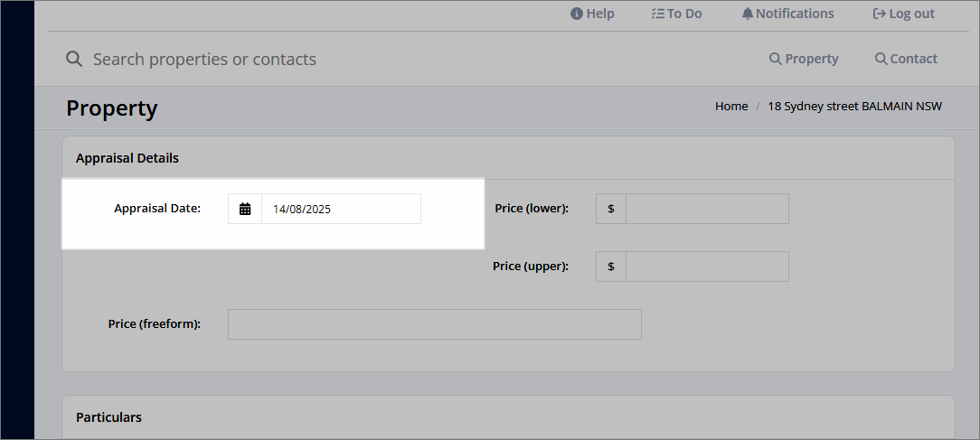Open the 18 Sydney street BALMAIN NSW breadcrumb
Image resolution: width=980 pixels, height=440 pixels.
tap(854, 107)
